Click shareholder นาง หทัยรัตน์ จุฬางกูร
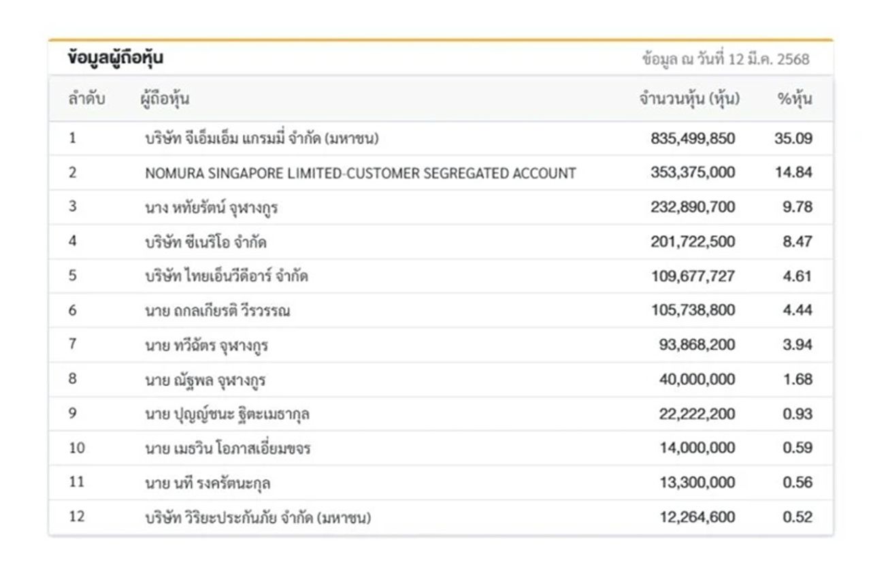 tap(211, 208)
